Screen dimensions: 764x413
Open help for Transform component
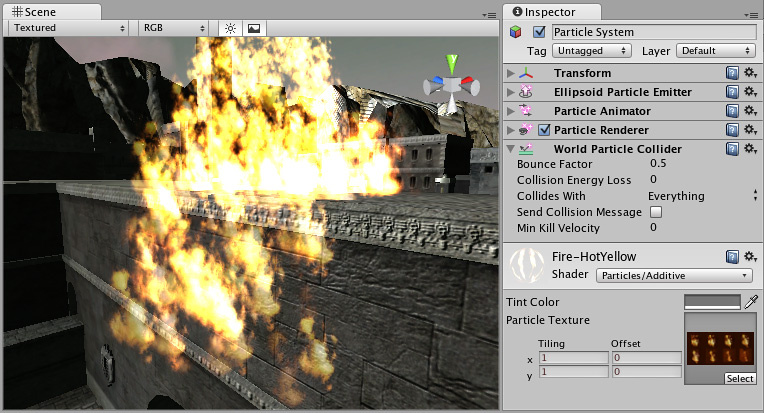[732, 73]
